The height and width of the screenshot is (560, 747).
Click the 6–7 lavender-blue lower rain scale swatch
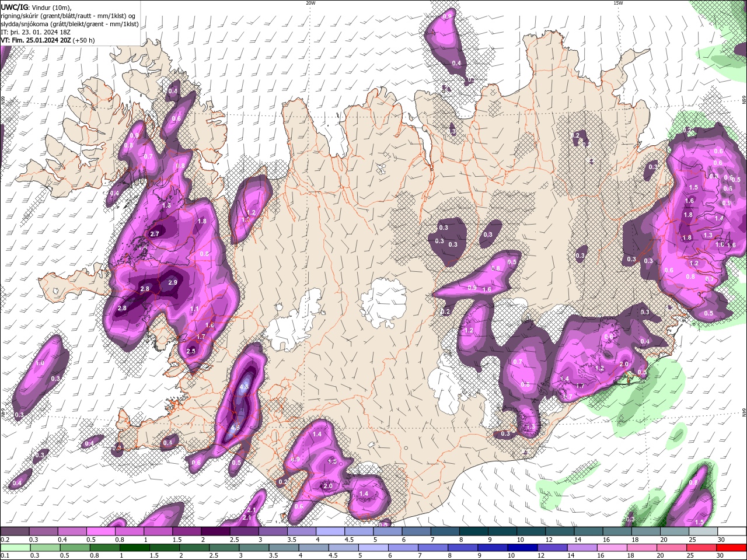pyautogui.click(x=403, y=548)
